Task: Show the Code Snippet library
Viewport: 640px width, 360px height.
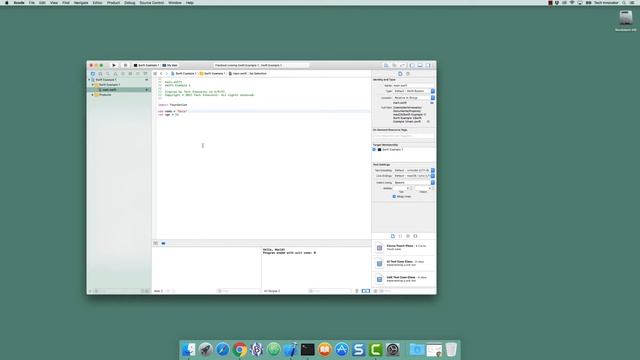Action: coord(400,236)
